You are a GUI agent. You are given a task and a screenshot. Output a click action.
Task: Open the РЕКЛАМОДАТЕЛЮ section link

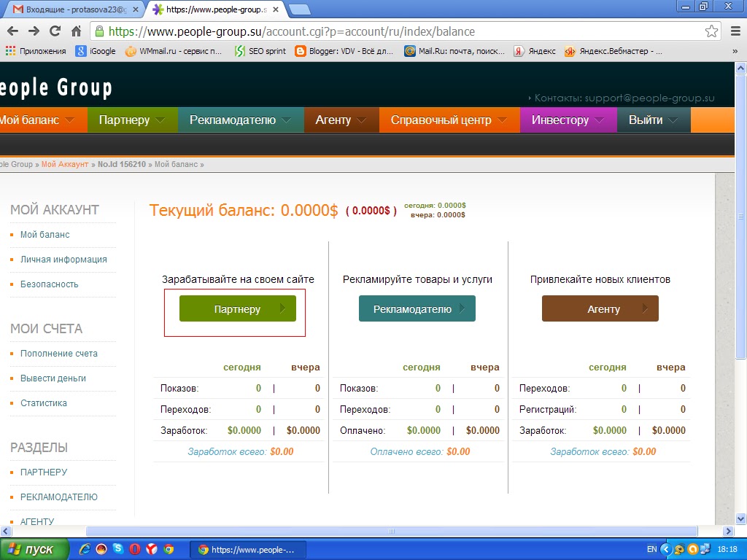[58, 497]
